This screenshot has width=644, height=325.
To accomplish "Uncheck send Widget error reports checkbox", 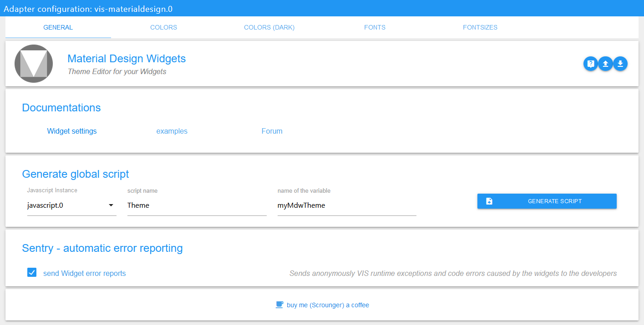I will pos(32,273).
